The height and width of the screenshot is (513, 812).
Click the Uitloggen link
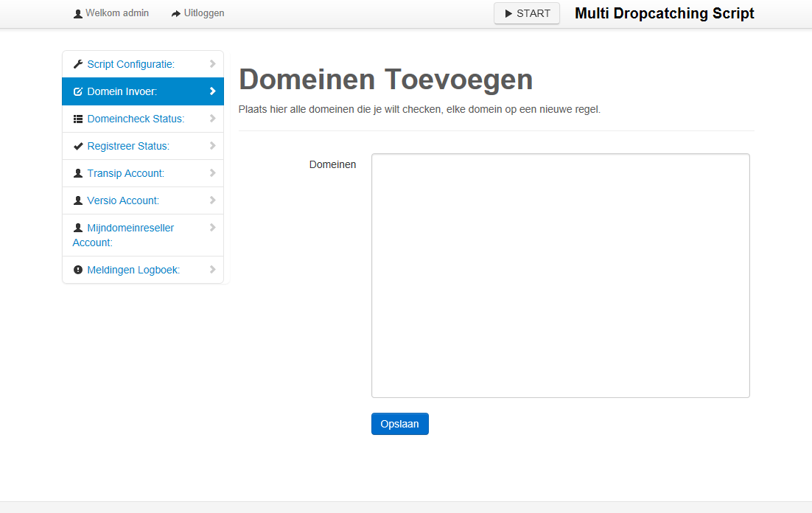click(x=203, y=13)
